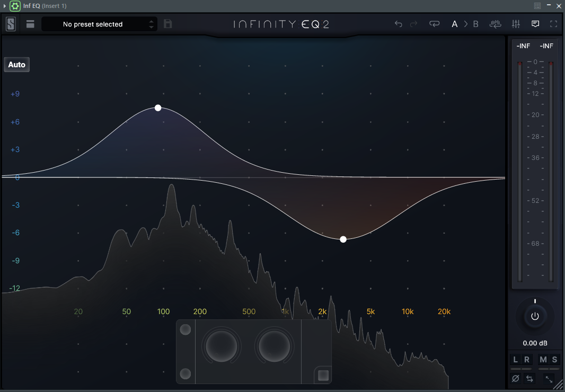Click the right -INF peak meter readout
Image resolution: width=565 pixels, height=392 pixels.
[546, 46]
